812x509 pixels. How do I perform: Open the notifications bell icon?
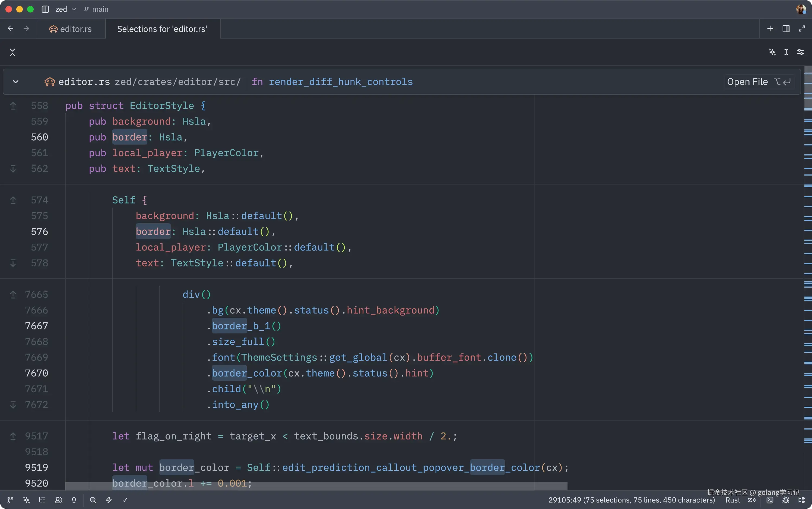(74, 500)
